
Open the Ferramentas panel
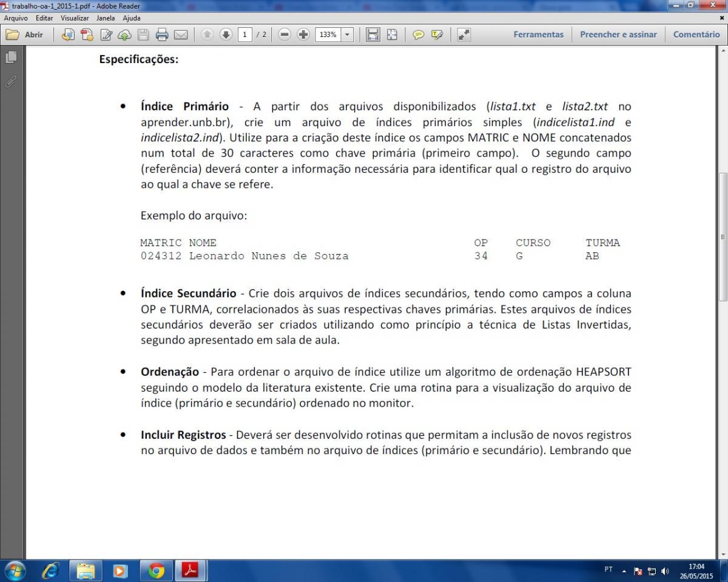[x=538, y=35]
